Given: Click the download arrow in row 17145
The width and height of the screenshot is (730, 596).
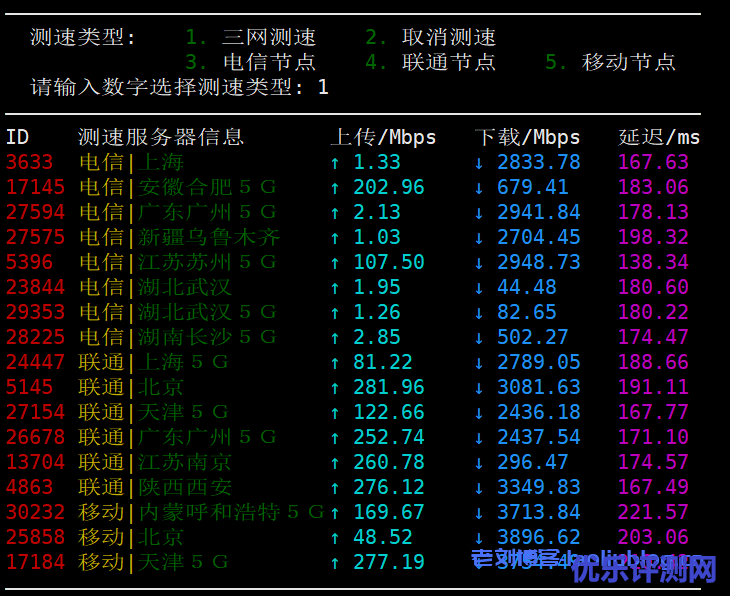Looking at the screenshot, I should (x=479, y=187).
